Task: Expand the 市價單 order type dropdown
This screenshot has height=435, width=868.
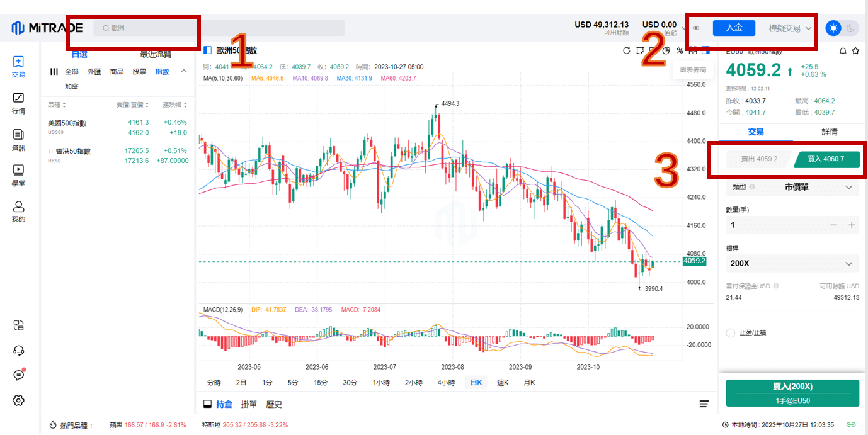Action: [792, 187]
